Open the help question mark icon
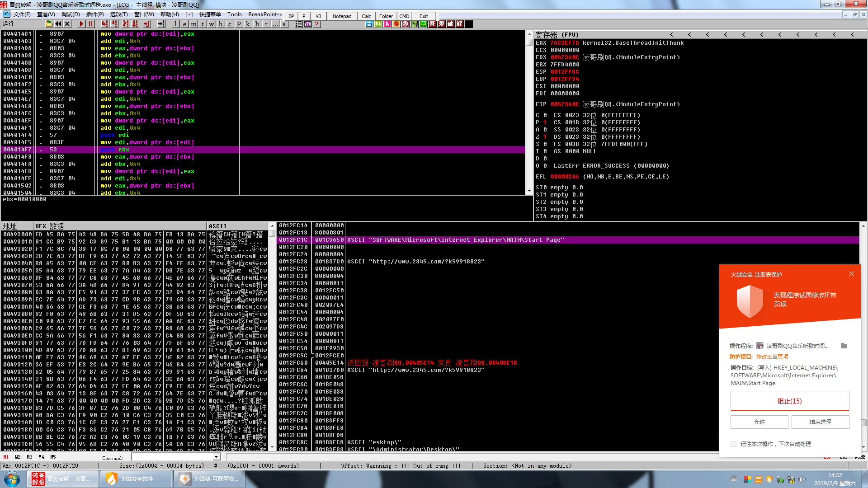Screen dimensions: 868x488 click(x=316, y=24)
